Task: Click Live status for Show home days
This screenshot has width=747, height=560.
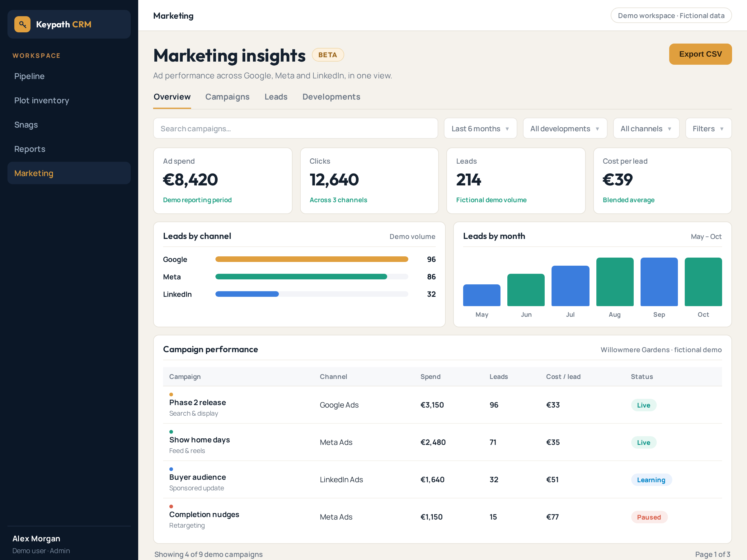Action: pos(643,442)
